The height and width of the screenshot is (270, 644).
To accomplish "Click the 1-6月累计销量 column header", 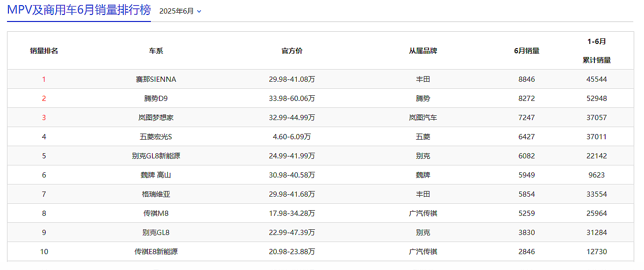I will click(596, 50).
